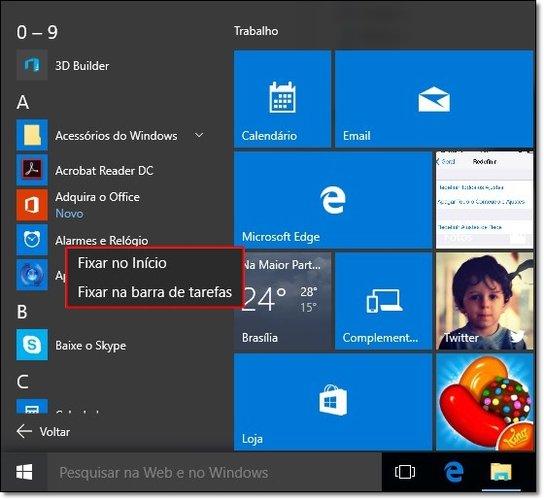
Task: Open the Brasília weather tile
Action: [282, 301]
